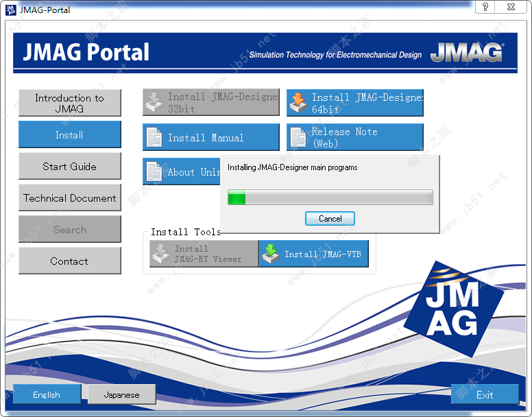Click the JMAG Portal header title
This screenshot has width=532, height=417.
86,52
